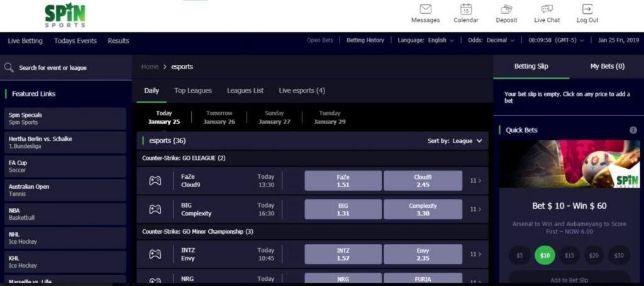Open the Spin Specials featured link
644x286 pixels.
[65, 118]
